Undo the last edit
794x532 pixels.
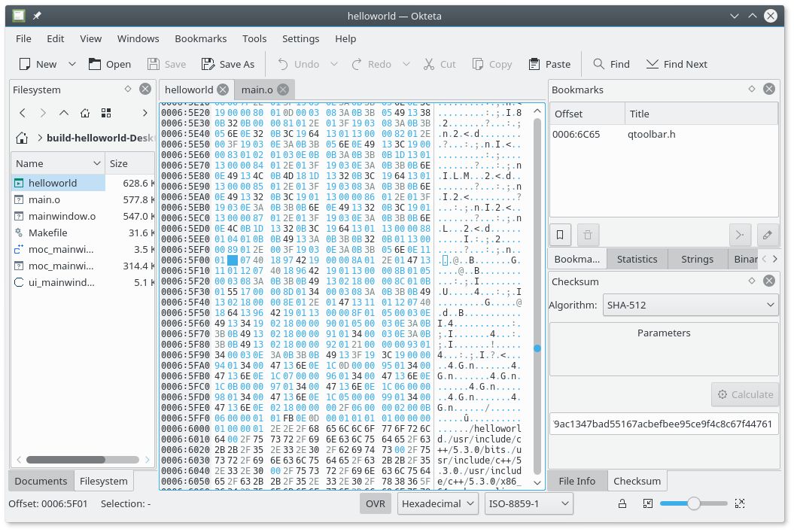[x=298, y=64]
